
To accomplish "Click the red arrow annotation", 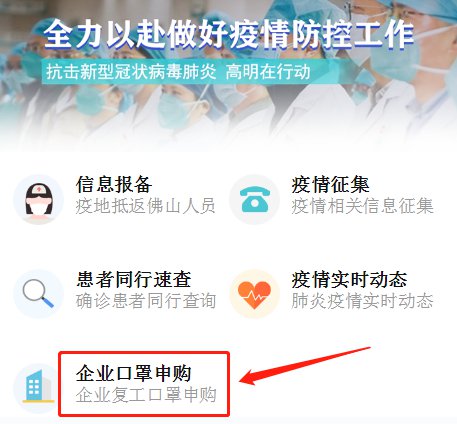I will 305,366.
